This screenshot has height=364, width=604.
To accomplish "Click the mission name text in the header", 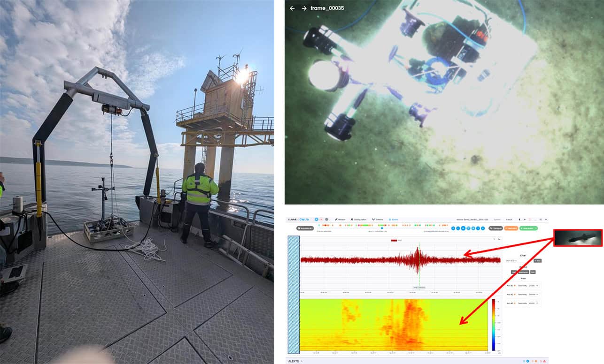I will coord(472,220).
